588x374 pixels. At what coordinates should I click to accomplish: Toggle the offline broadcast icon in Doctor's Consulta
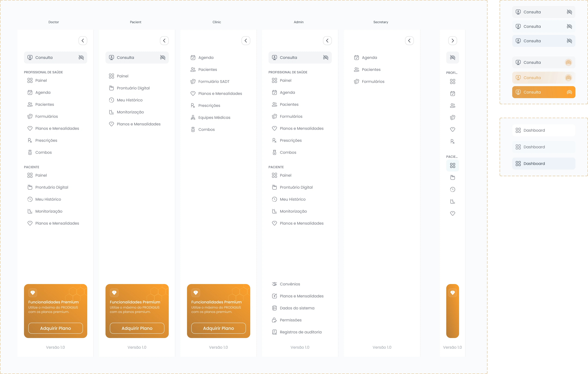point(81,57)
